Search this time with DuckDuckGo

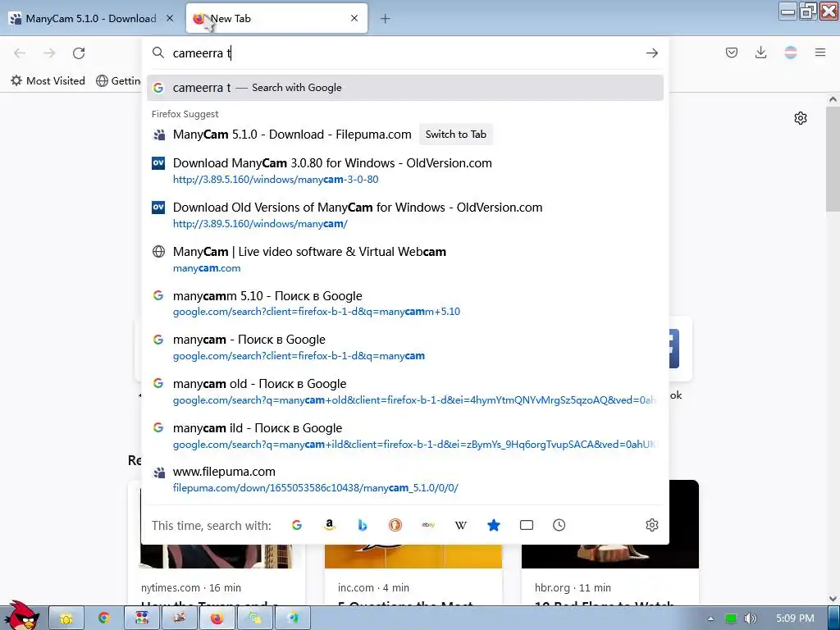pyautogui.click(x=395, y=525)
